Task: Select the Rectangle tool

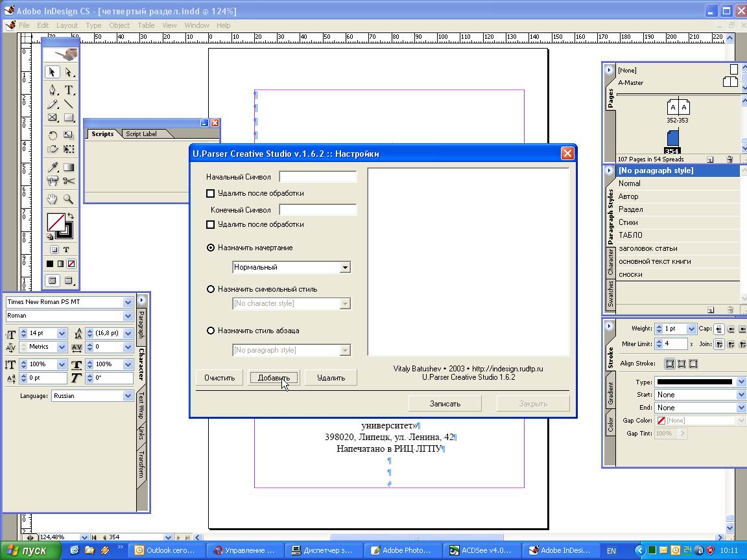Action: [x=69, y=117]
